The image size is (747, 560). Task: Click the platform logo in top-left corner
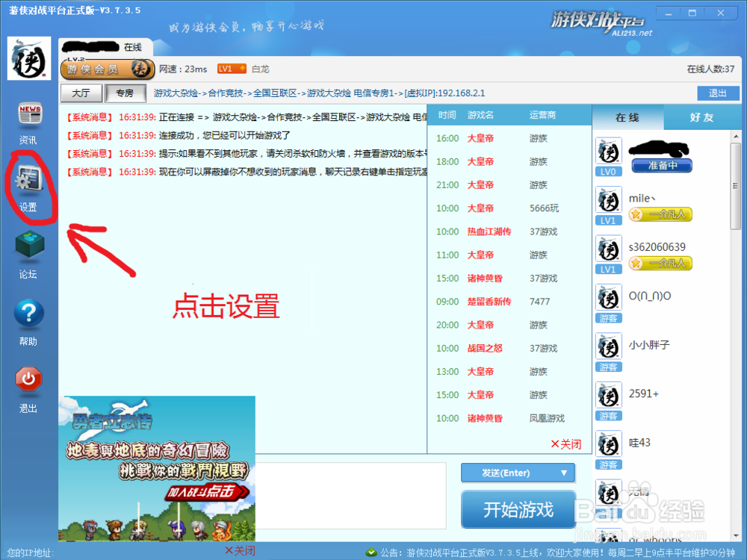[x=28, y=59]
